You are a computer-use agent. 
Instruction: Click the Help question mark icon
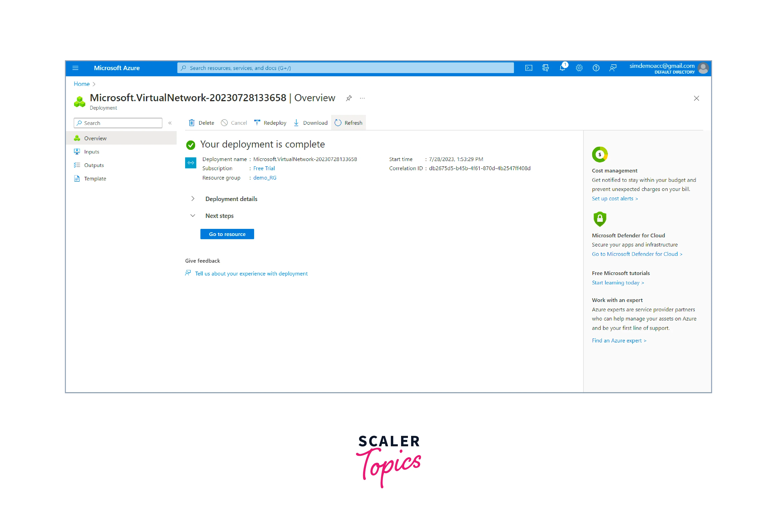tap(596, 68)
